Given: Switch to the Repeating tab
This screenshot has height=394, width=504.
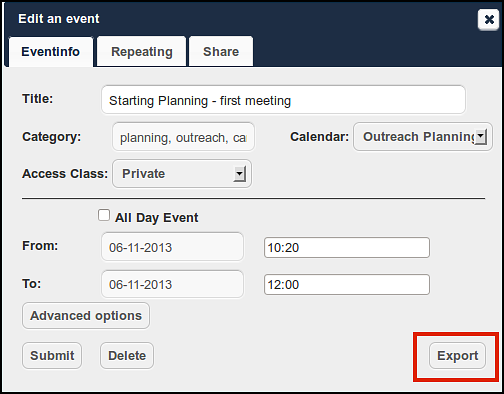Looking at the screenshot, I should tap(142, 52).
